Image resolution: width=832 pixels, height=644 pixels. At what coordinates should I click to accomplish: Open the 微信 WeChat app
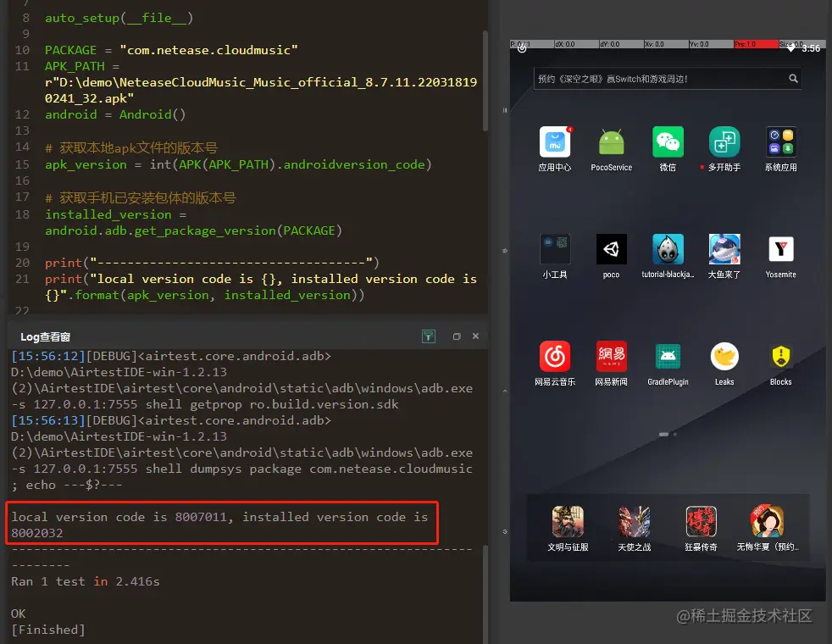click(x=668, y=142)
